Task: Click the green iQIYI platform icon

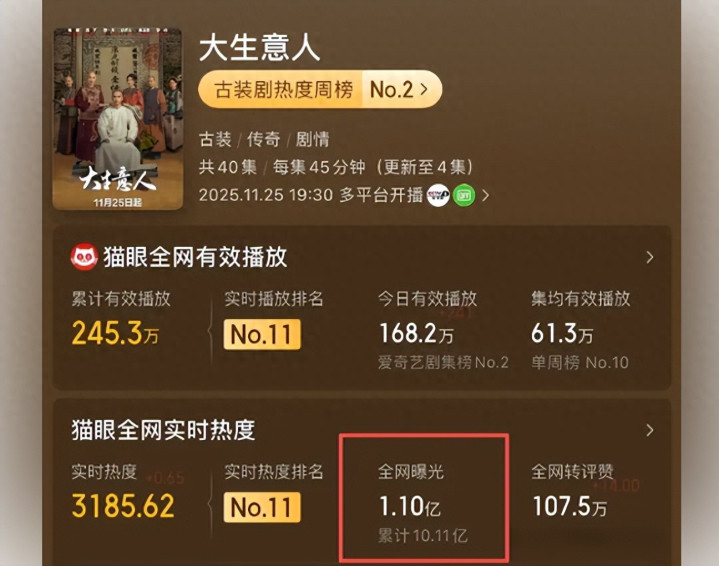Action: click(464, 196)
